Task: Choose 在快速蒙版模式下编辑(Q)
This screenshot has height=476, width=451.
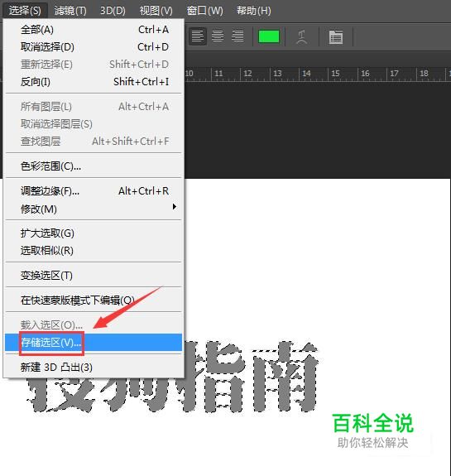Action: click(94, 301)
